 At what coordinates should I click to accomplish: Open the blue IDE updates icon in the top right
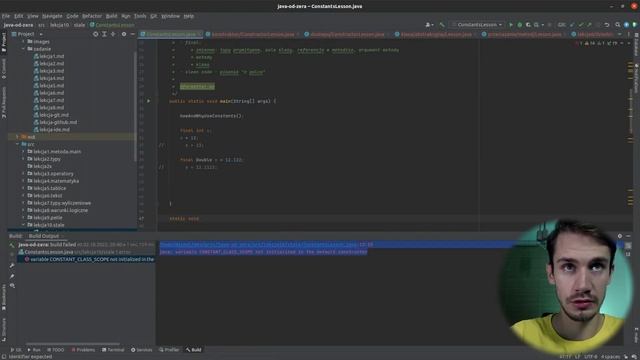pos(627,25)
